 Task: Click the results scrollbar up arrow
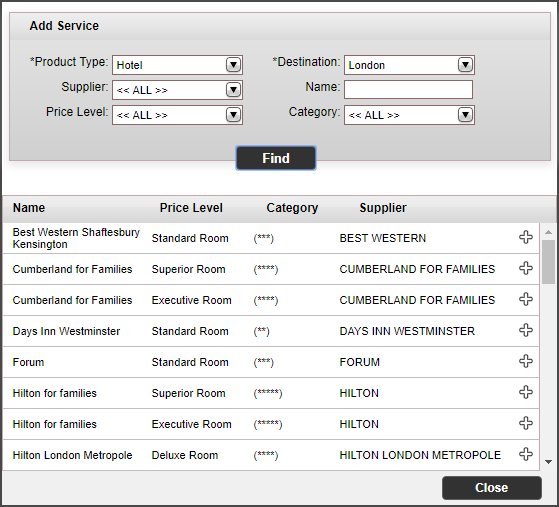click(549, 232)
